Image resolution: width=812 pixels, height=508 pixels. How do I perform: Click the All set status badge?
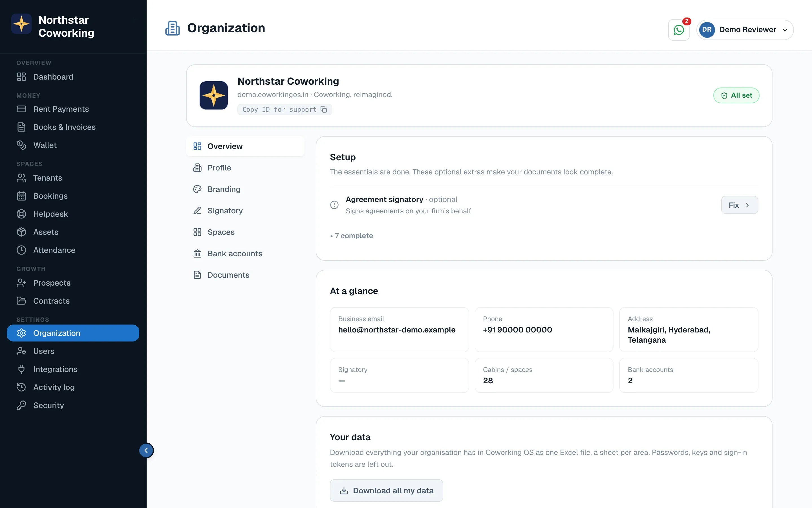(x=736, y=95)
